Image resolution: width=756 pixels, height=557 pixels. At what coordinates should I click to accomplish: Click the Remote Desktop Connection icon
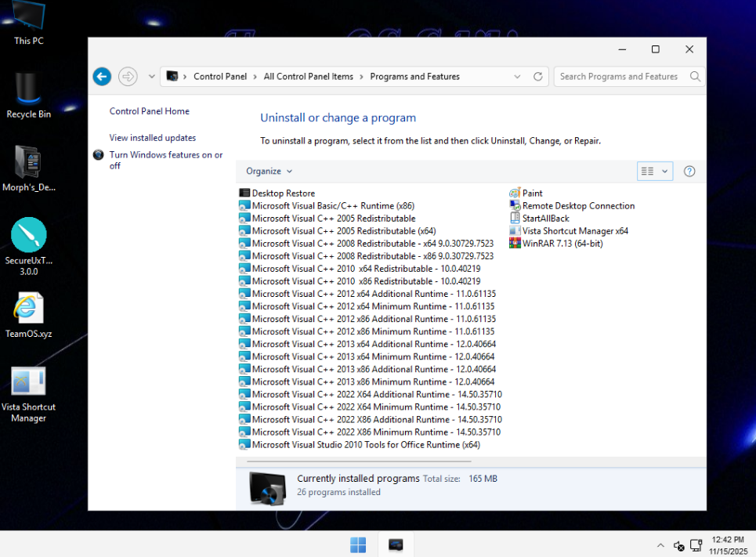click(515, 205)
